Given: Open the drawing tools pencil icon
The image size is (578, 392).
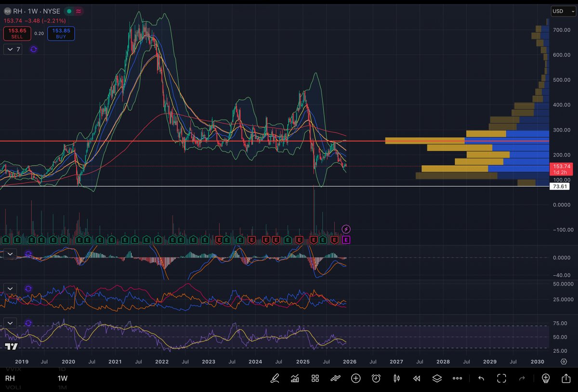Looking at the screenshot, I should (275, 378).
